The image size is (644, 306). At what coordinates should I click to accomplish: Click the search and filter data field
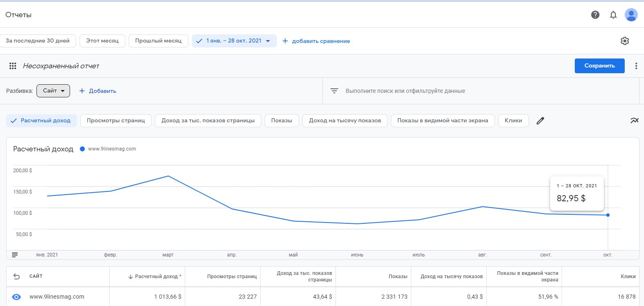click(x=405, y=91)
